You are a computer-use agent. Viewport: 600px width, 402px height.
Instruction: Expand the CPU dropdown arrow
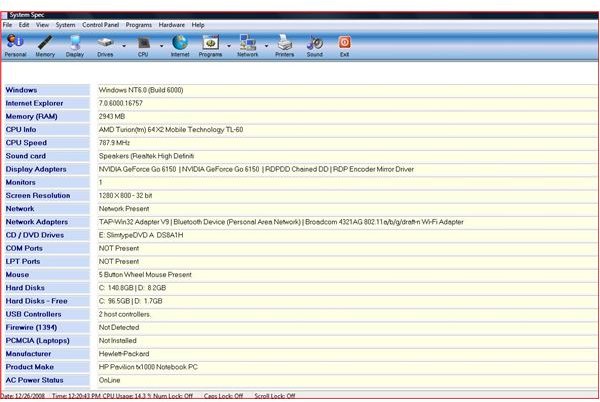pyautogui.click(x=161, y=46)
